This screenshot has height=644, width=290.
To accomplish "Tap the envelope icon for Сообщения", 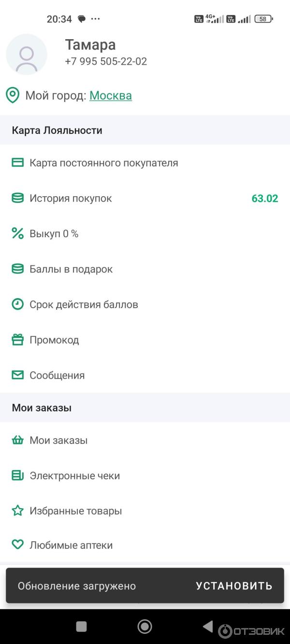I will pos(18,375).
